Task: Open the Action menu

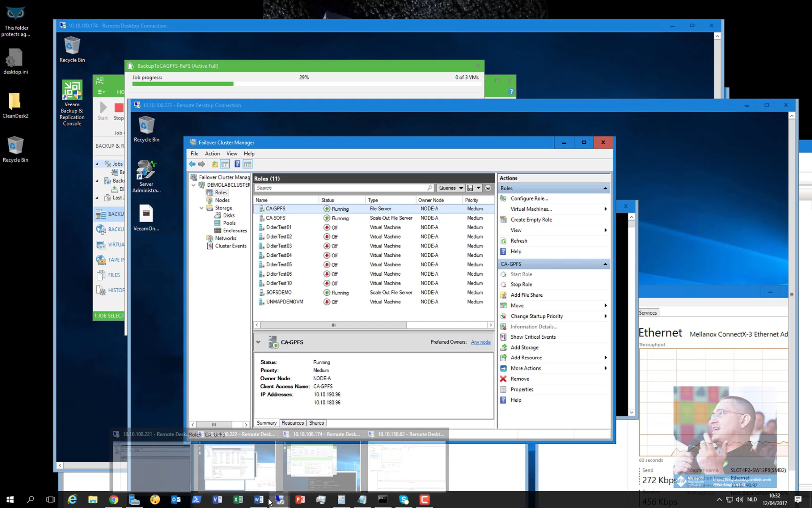Action: click(212, 153)
